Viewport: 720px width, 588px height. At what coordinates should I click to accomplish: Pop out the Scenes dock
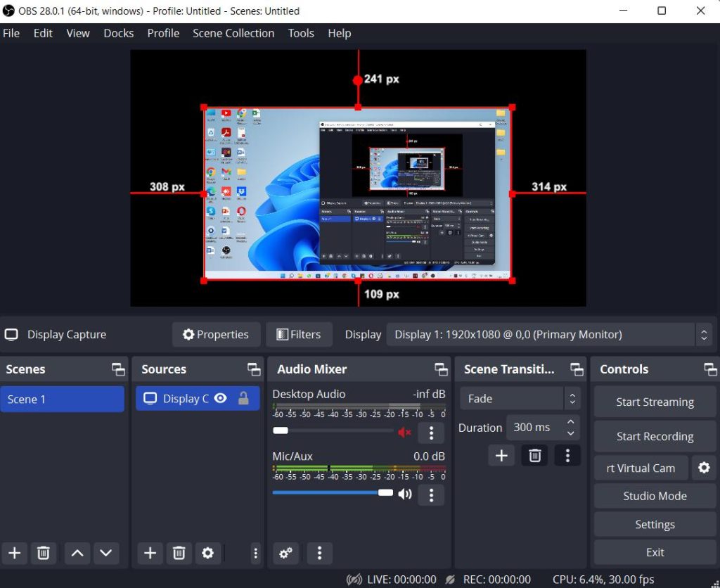coord(118,369)
